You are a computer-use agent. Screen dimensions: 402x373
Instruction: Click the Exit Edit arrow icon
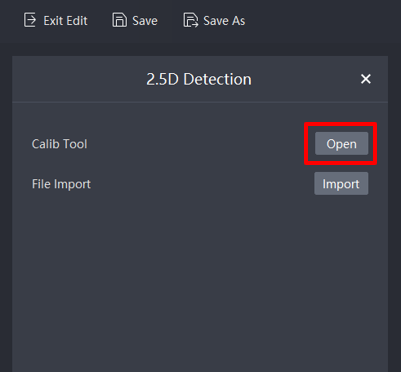coord(30,20)
